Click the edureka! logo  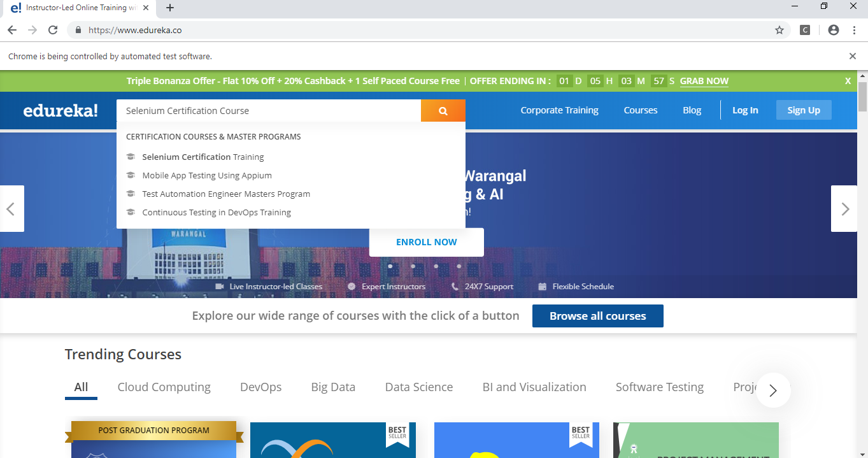(60, 110)
